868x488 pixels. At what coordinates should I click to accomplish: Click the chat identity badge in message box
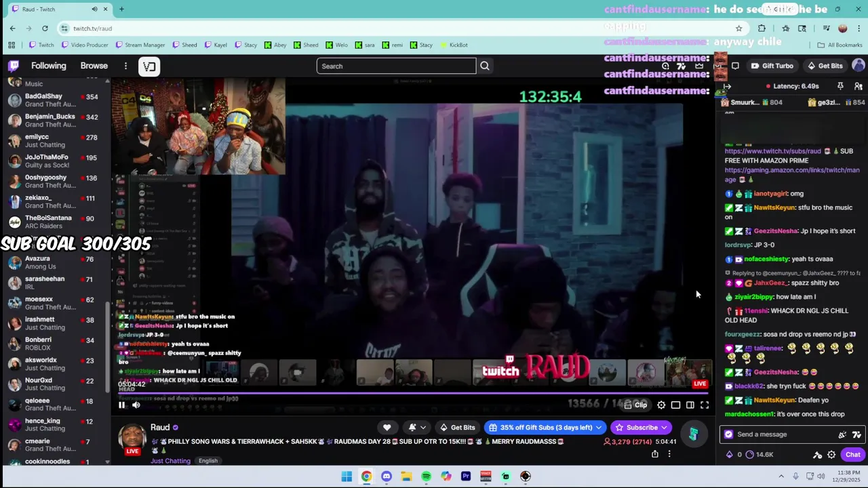728,434
